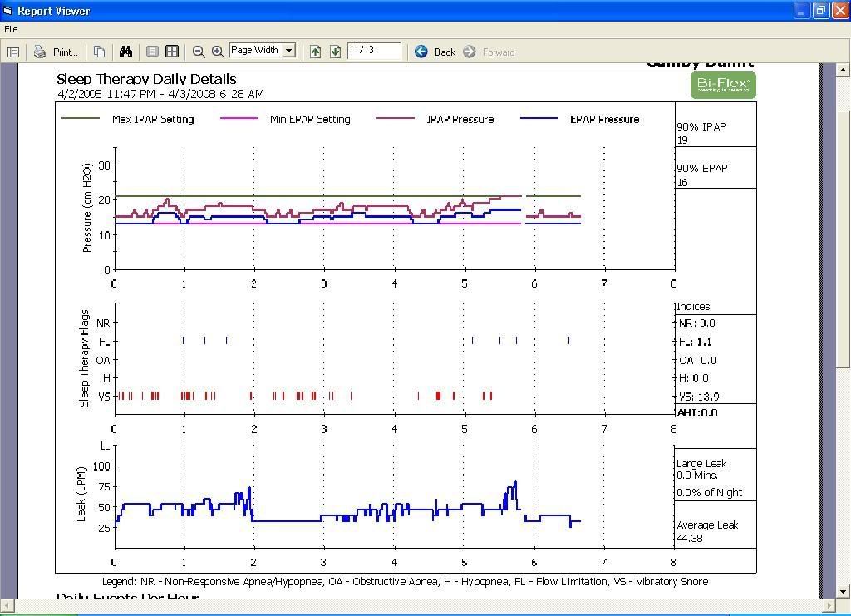Click the Sleep Therapy Daily Details heading
The image size is (851, 616).
146,79
